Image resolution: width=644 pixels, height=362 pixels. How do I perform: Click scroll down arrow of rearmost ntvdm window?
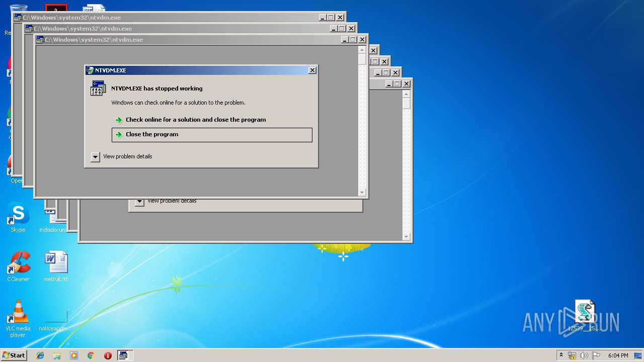[x=407, y=237]
